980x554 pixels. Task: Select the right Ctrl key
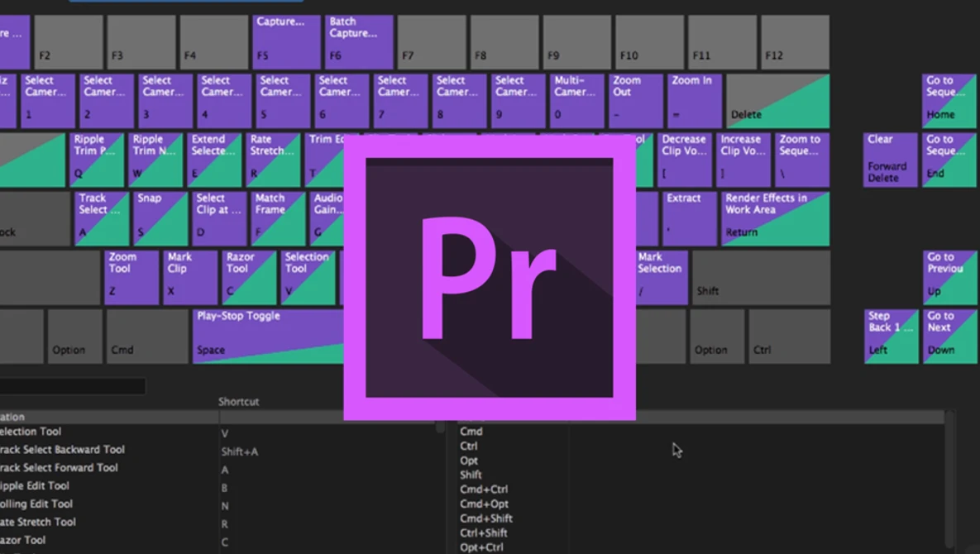click(x=789, y=336)
